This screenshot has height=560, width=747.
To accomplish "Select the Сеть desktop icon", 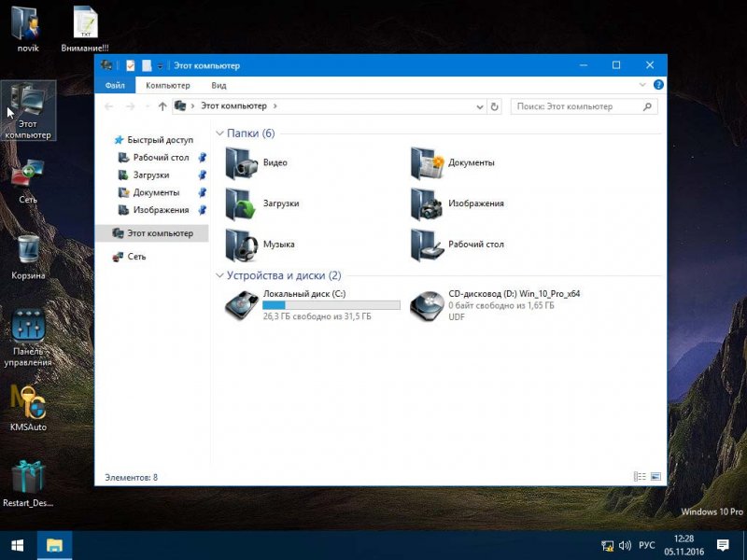I will (x=28, y=182).
